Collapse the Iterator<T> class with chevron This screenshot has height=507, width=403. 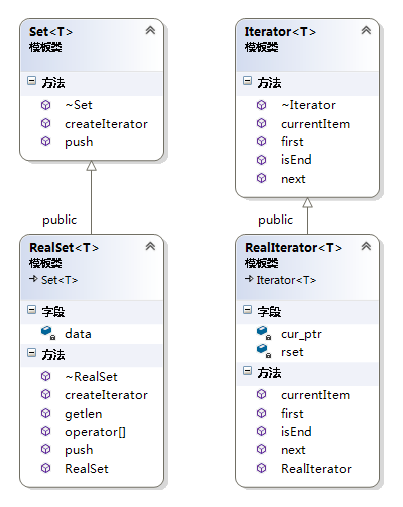tap(366, 30)
